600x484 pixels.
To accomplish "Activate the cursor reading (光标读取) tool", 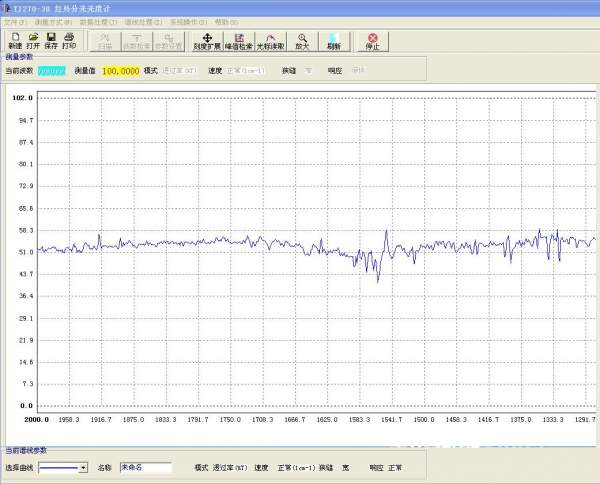I will tap(270, 41).
